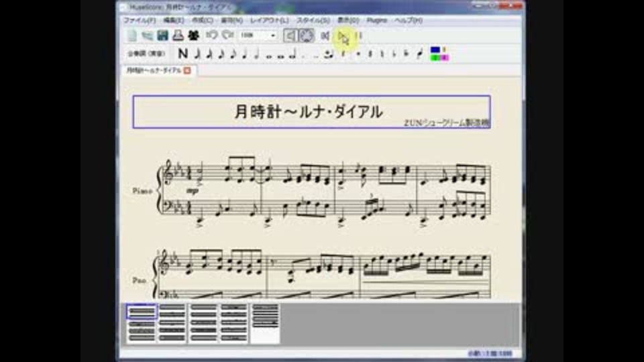The width and height of the screenshot is (644, 362).
Task: Go to page 5 thumbnail in navigator
Action: 266,323
